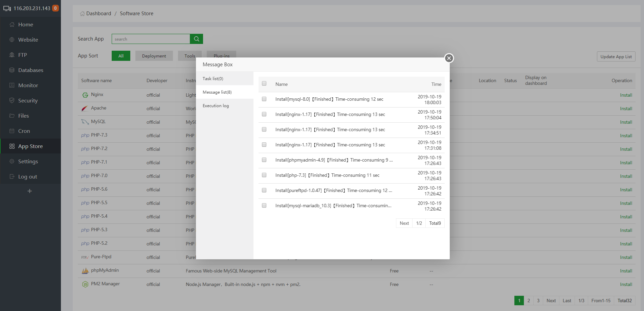Install the PM2 Manager application
The width and height of the screenshot is (644, 311).
(626, 284)
